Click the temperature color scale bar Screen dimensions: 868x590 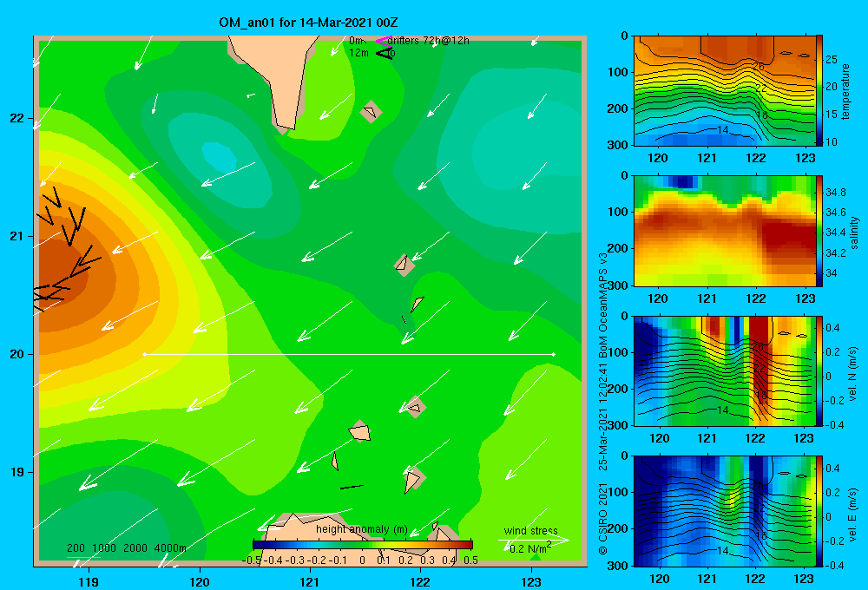pos(819,91)
